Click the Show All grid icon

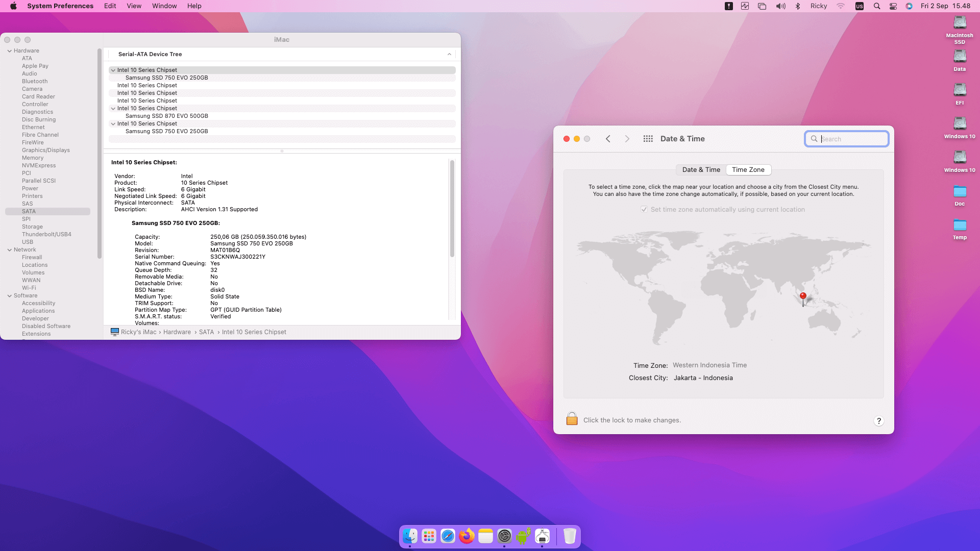coord(648,139)
